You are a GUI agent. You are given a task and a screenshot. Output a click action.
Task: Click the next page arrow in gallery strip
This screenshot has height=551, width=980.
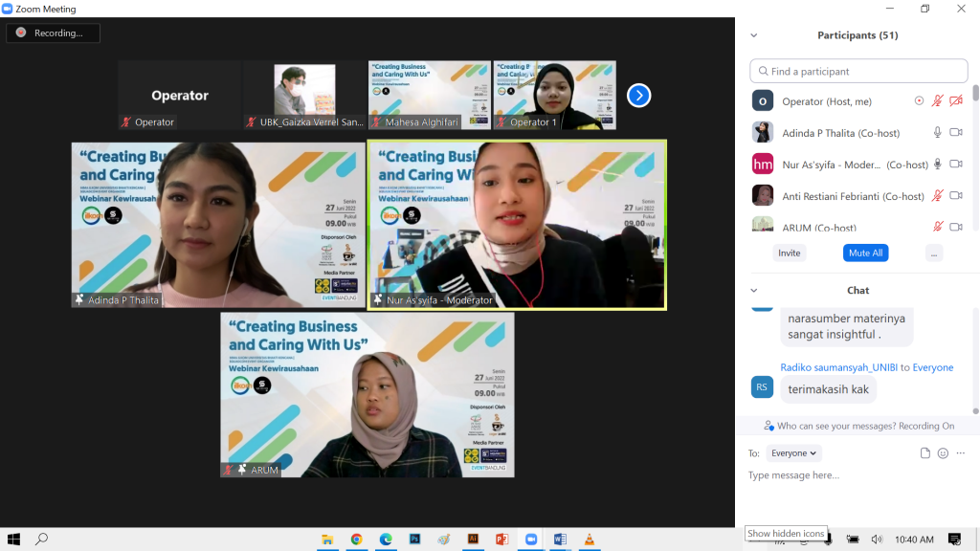point(638,96)
